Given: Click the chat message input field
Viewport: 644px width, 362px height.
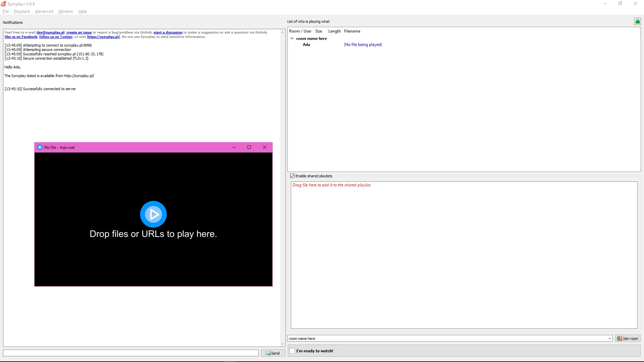Looking at the screenshot, I should [x=131, y=353].
